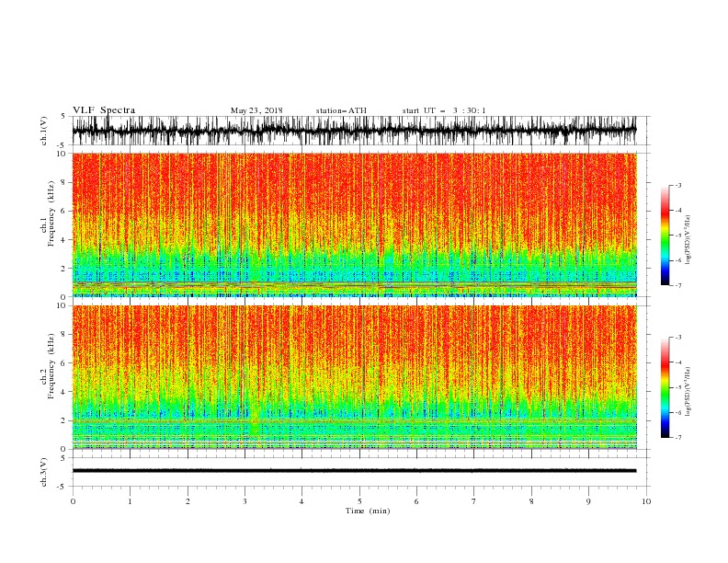Click the "10" frequency tick of ch.2 spectrogram
The width and height of the screenshot is (728, 563).
[x=62, y=305]
